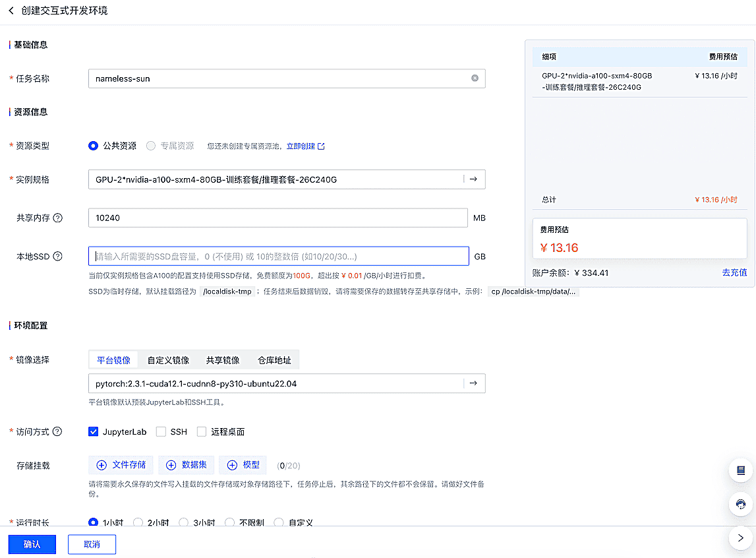The image size is (756, 558).
Task: Click 立即创建 link for dedicated pool
Action: [x=306, y=146]
